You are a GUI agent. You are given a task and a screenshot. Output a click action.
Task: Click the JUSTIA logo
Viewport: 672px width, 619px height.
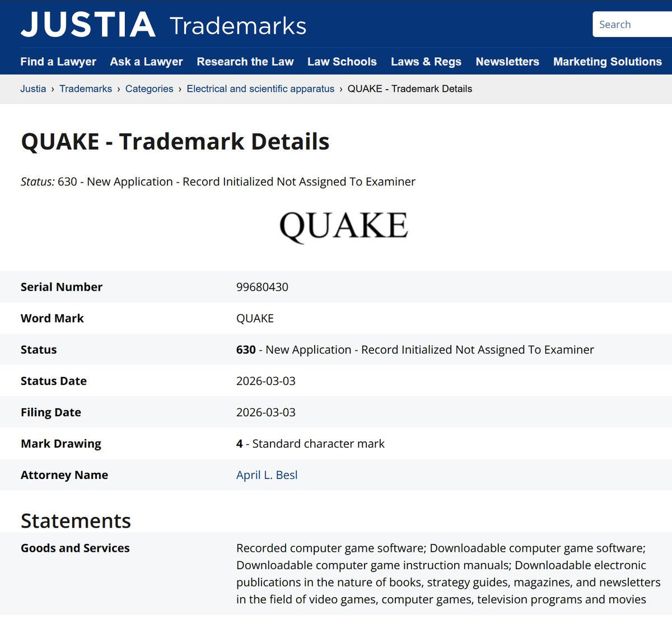click(88, 25)
